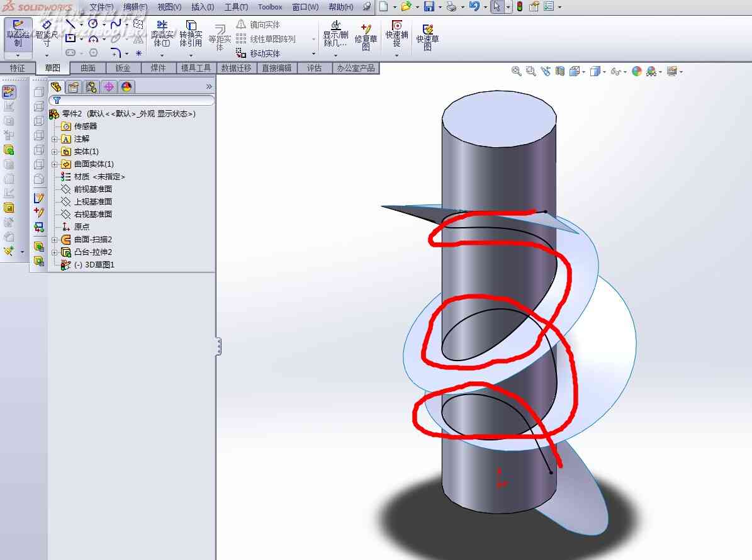Expand the 实体(1) folder in tree
The height and width of the screenshot is (560, 752).
pyautogui.click(x=55, y=152)
